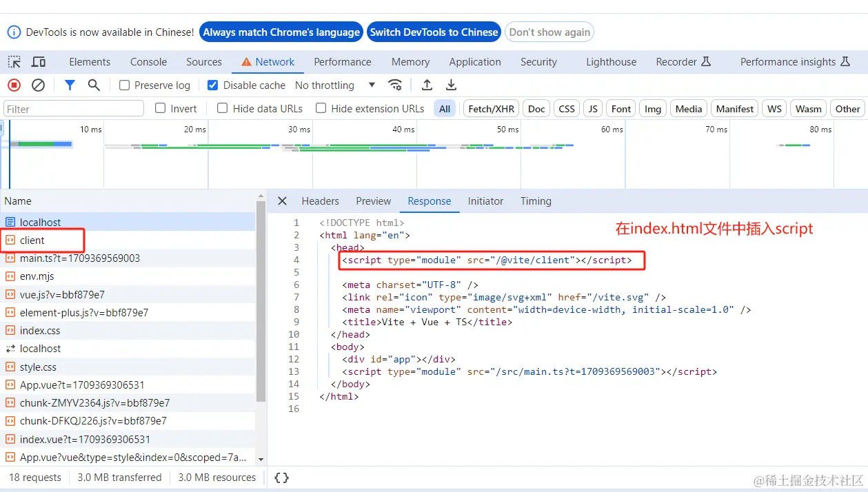Viewport: 868px width, 492px height.
Task: Filter requests by Img type
Action: tap(653, 109)
